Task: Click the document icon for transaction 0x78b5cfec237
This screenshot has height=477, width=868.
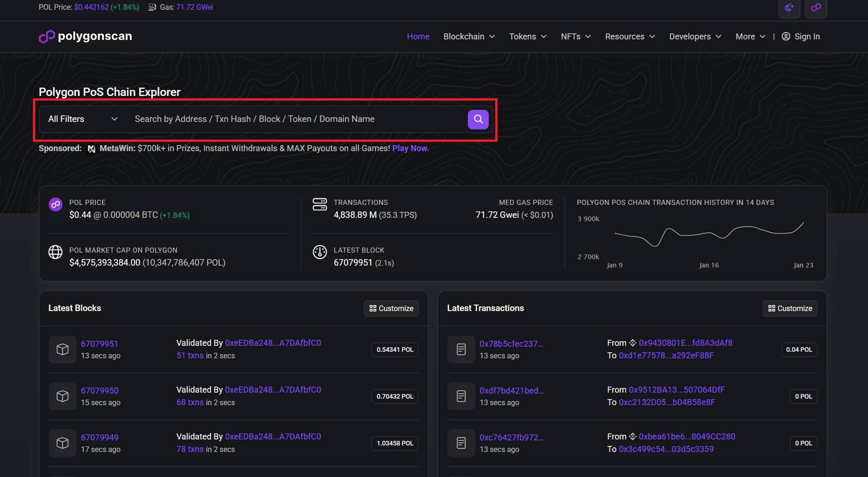Action: [461, 350]
